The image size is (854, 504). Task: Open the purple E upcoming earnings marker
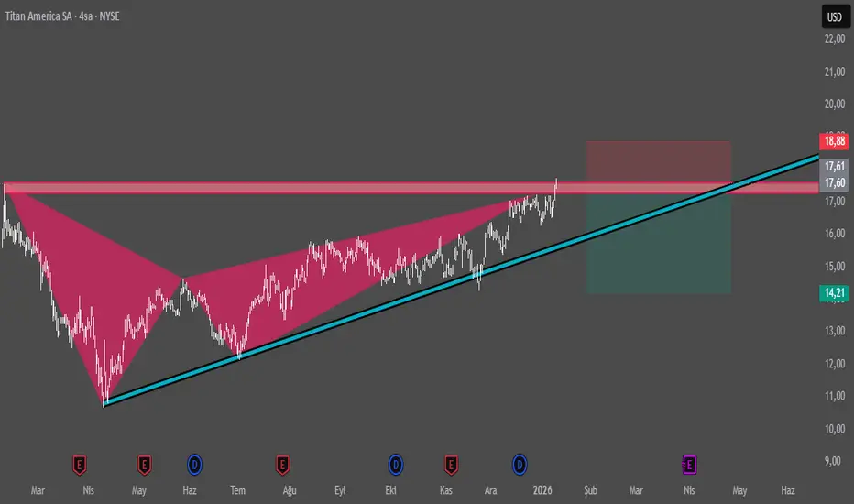(x=689, y=465)
